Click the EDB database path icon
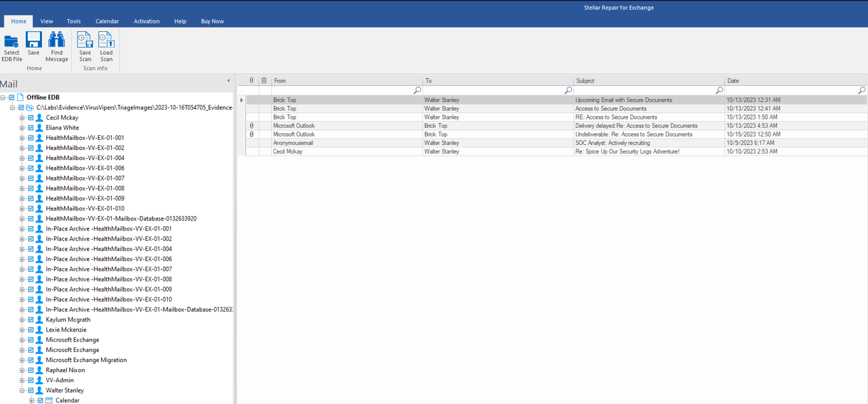Screen dimensions: 868x404 [30, 107]
